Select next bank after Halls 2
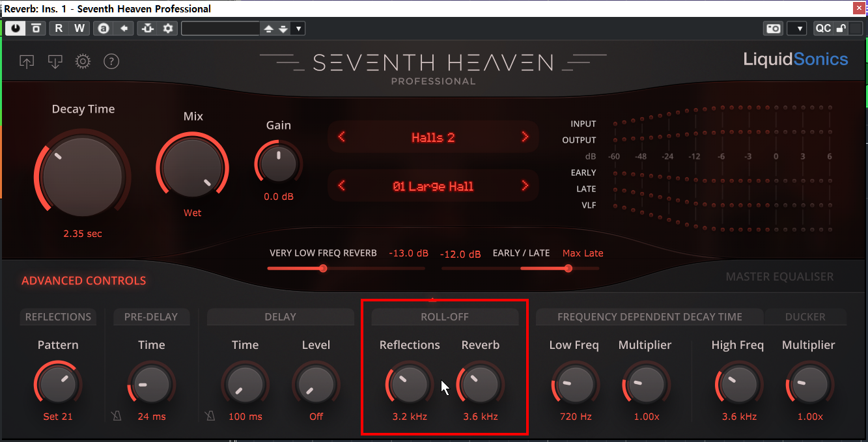868x442 pixels. [x=525, y=137]
